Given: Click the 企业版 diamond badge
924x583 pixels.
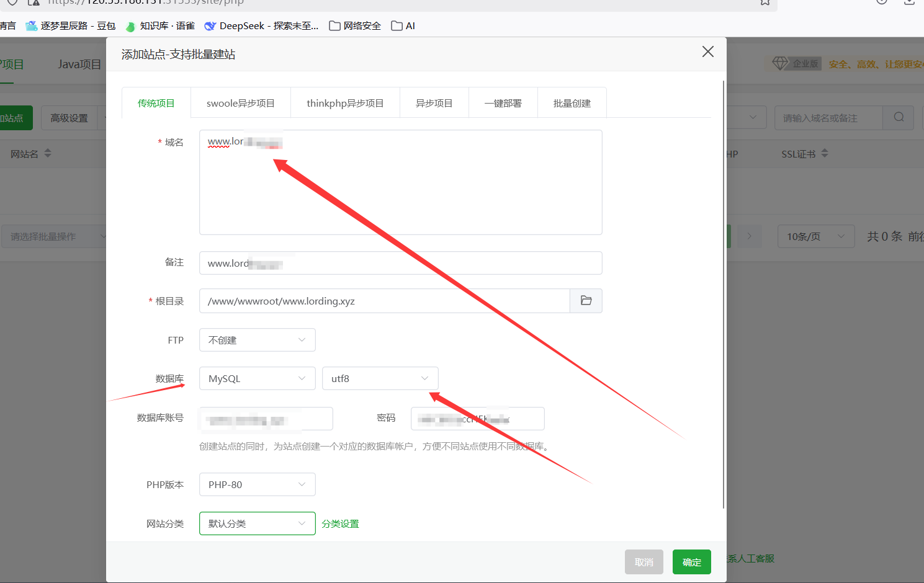Looking at the screenshot, I should (796, 63).
